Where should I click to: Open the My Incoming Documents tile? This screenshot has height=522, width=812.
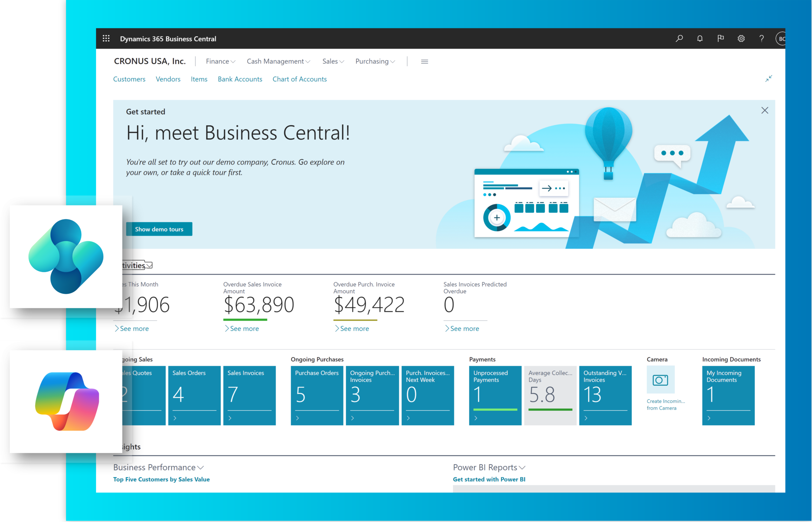coord(728,395)
